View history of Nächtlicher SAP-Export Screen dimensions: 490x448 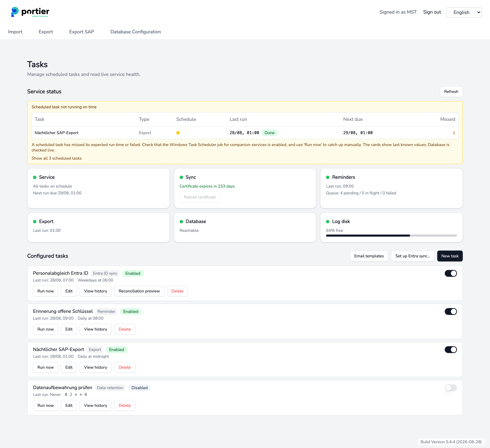(x=95, y=367)
